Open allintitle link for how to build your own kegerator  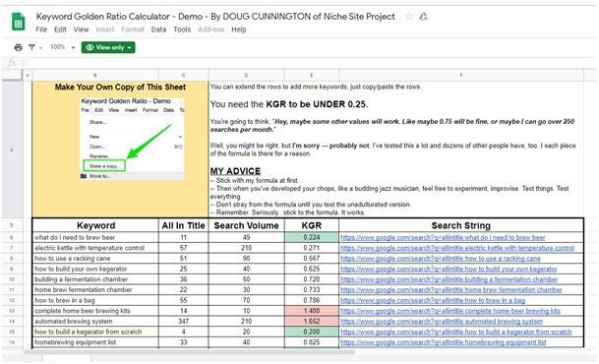449,269
